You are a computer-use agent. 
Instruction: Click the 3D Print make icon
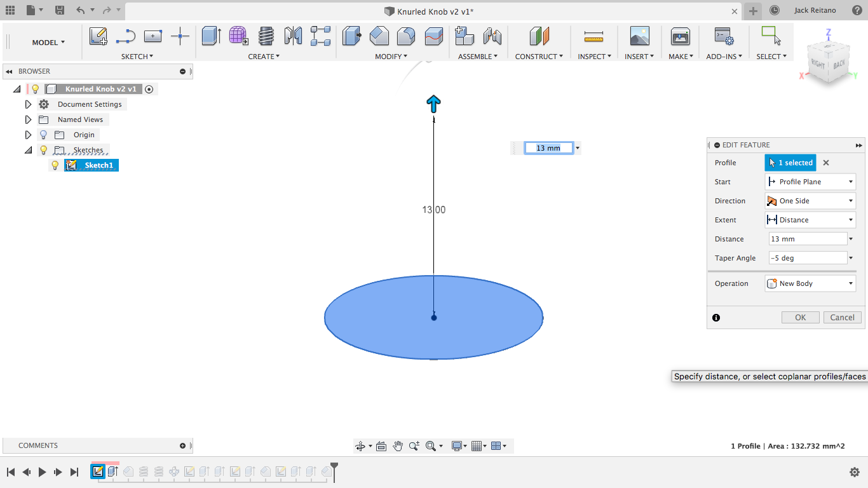tap(680, 36)
